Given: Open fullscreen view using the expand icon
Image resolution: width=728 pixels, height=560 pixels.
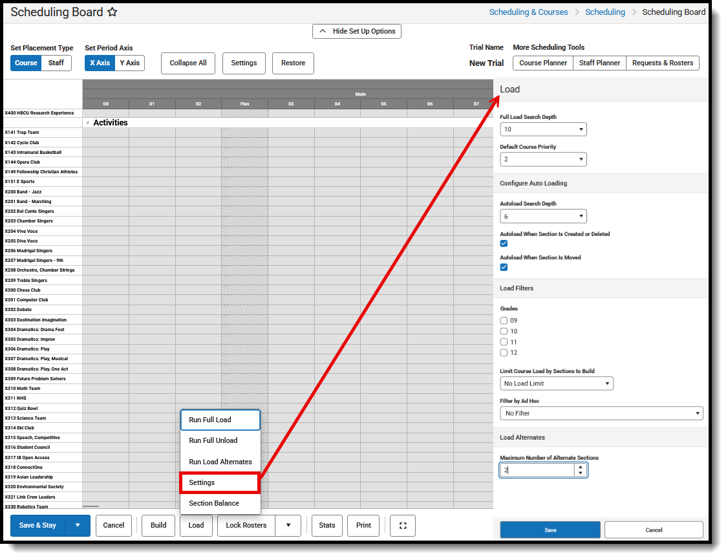Looking at the screenshot, I should click(402, 526).
